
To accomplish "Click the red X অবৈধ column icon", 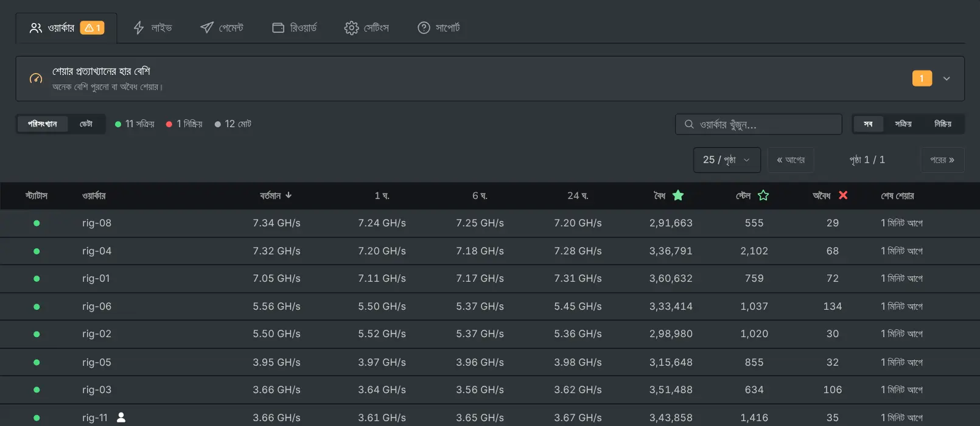I will click(843, 195).
